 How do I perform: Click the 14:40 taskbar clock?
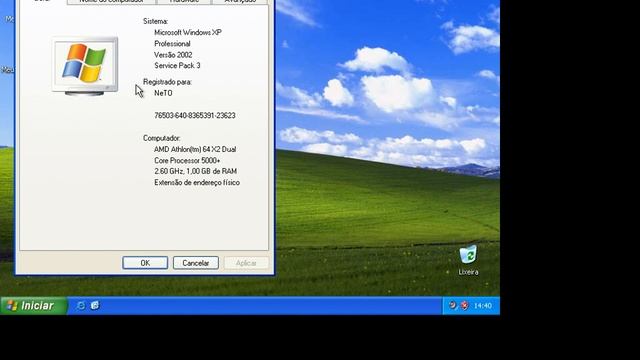483,306
